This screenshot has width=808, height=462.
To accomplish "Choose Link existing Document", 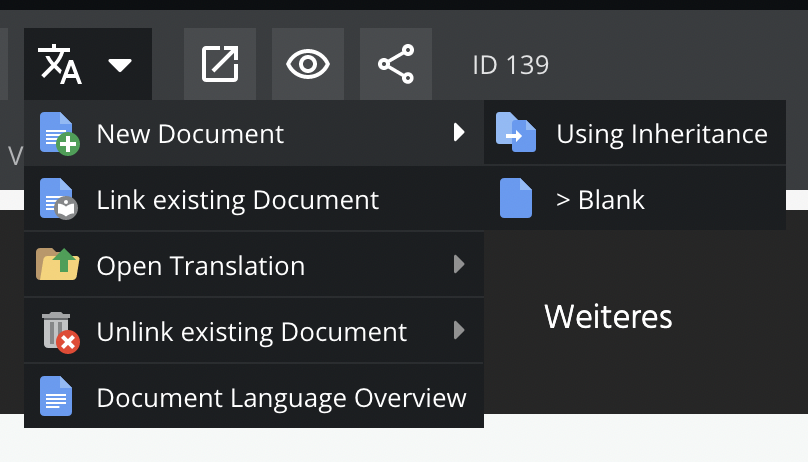I will (x=238, y=200).
